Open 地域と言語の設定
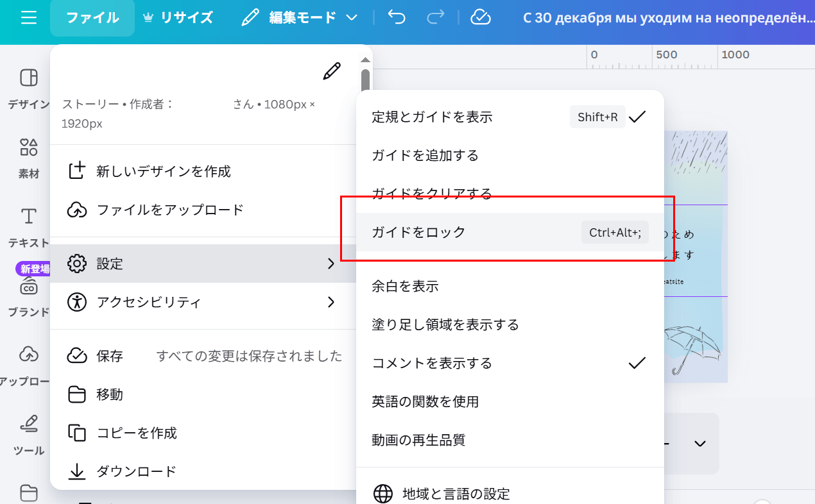Viewport: 815px width, 504px height. point(510,492)
